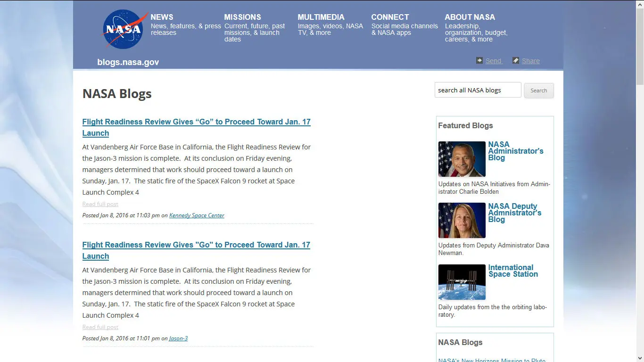644x362 pixels.
Task: Open the MULTIMEDIA menu
Action: (321, 17)
